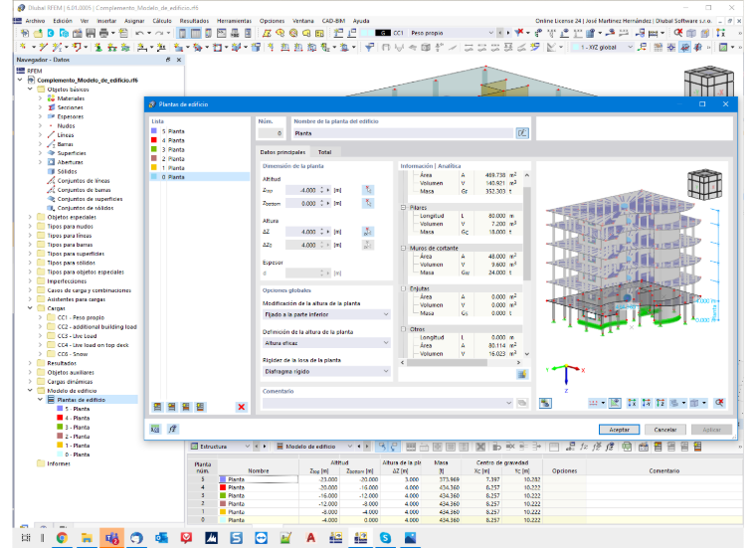
Task: Pin the Navegador - Datos panel
Action: [168, 60]
